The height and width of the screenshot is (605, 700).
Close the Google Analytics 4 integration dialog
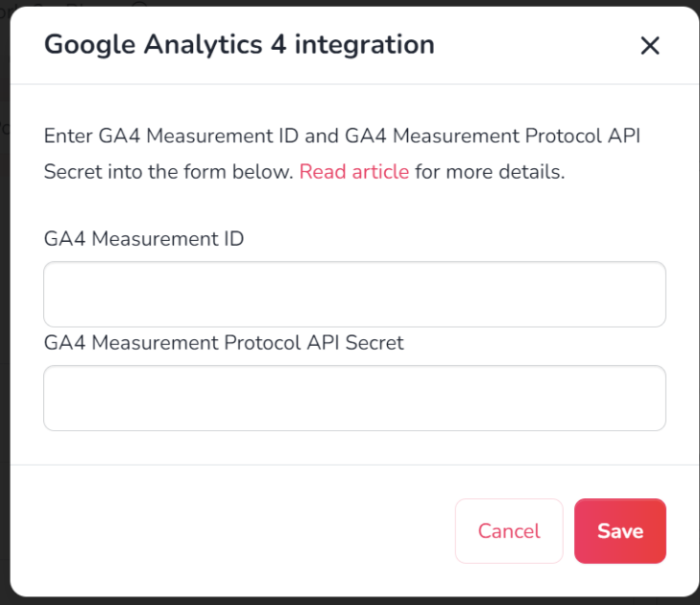(x=649, y=45)
